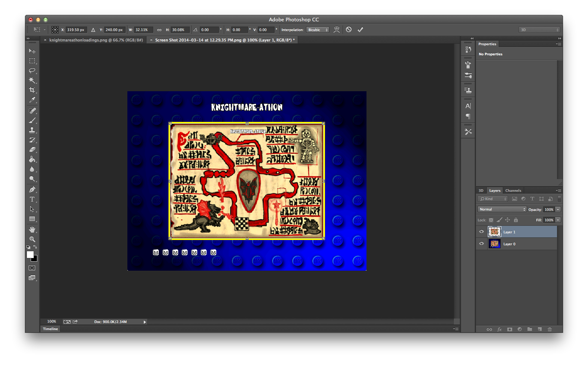Select the Pen tool
This screenshot has width=588, height=366.
coord(32,190)
